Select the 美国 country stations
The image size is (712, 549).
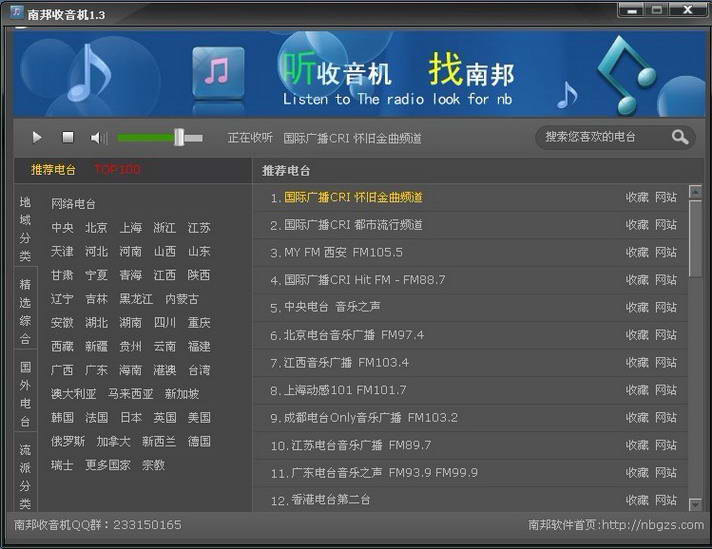199,417
